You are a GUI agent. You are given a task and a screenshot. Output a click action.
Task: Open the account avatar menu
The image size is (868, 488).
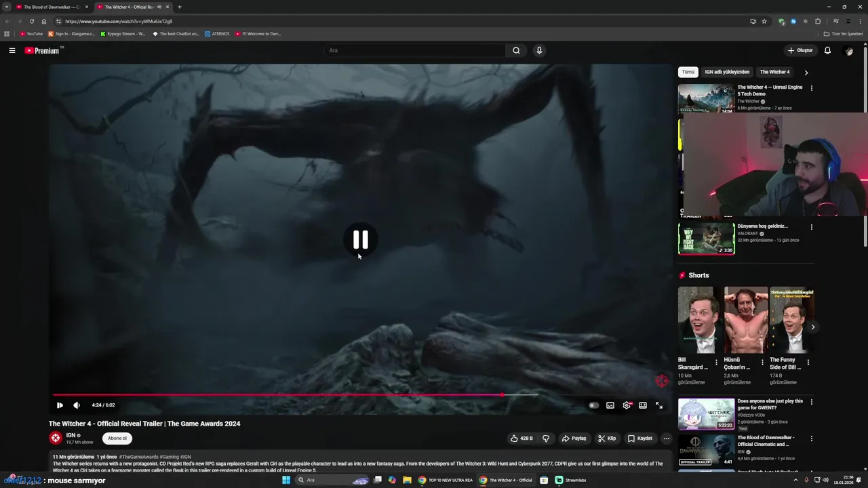click(848, 50)
